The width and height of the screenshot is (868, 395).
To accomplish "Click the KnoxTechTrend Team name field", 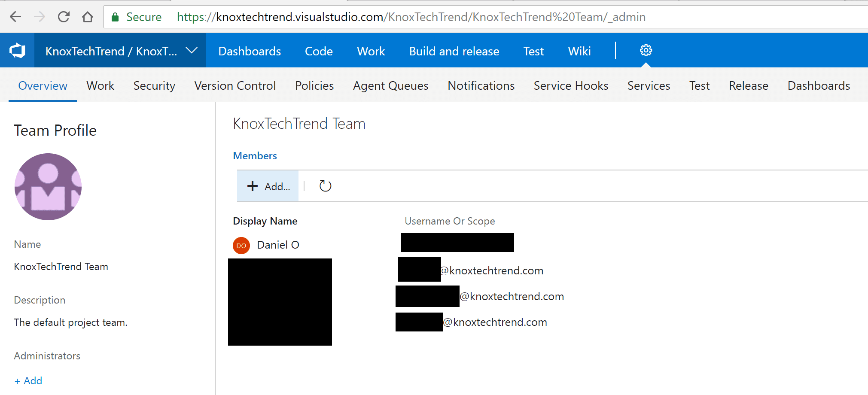I will tap(61, 267).
